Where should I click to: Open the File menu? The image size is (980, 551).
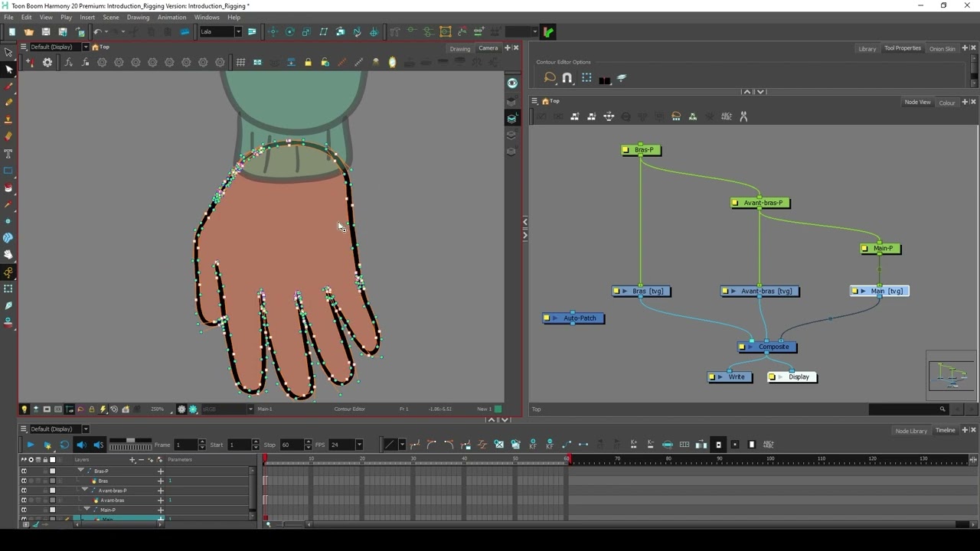tap(8, 17)
